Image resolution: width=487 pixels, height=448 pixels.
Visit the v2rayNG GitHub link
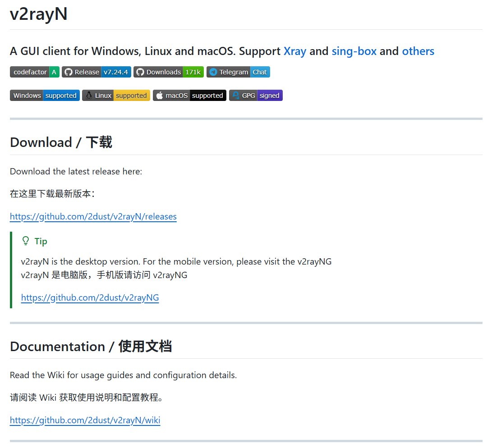point(90,297)
